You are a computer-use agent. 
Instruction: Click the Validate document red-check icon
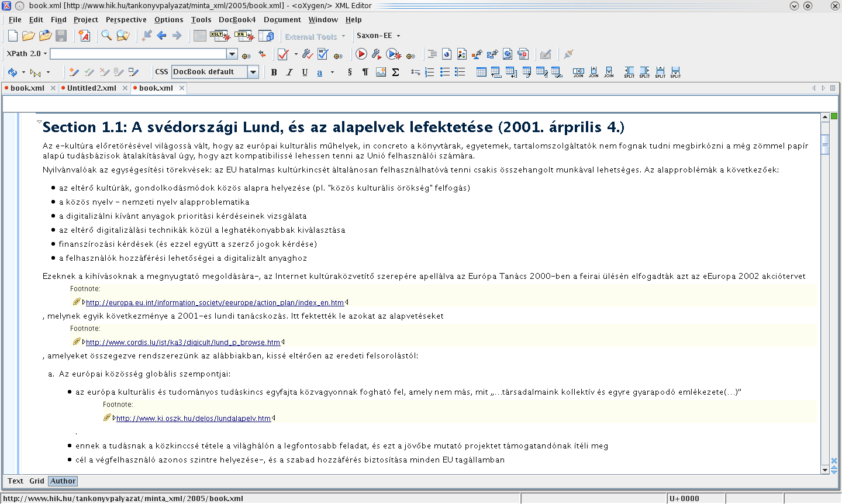pyautogui.click(x=283, y=54)
